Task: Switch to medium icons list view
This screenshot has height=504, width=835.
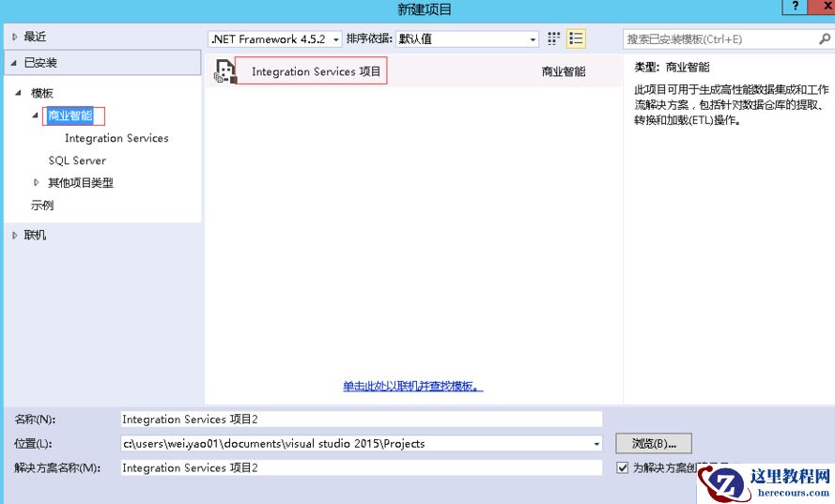Action: (x=576, y=38)
